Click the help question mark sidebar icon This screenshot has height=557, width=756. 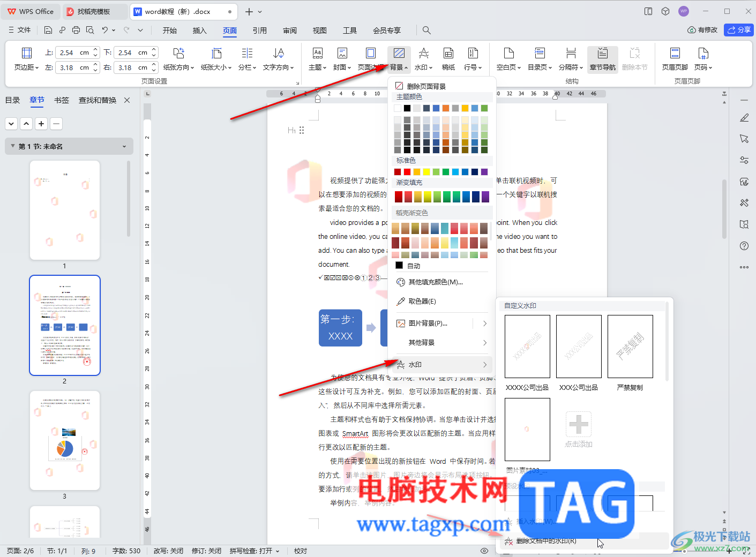click(744, 246)
